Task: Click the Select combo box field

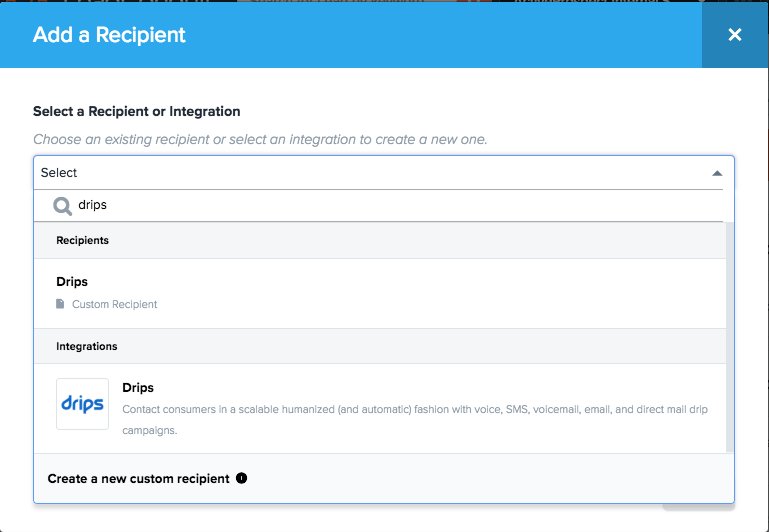Action: tap(370, 173)
